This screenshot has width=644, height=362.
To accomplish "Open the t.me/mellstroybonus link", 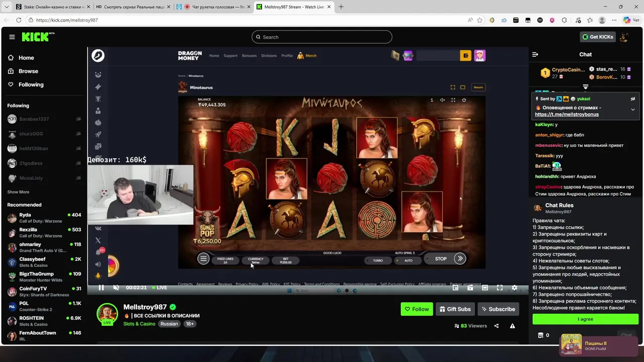I will click(x=567, y=115).
